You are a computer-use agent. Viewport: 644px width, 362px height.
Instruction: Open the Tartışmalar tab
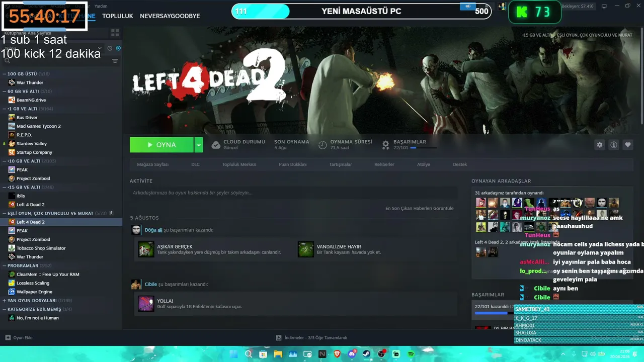[x=341, y=164]
